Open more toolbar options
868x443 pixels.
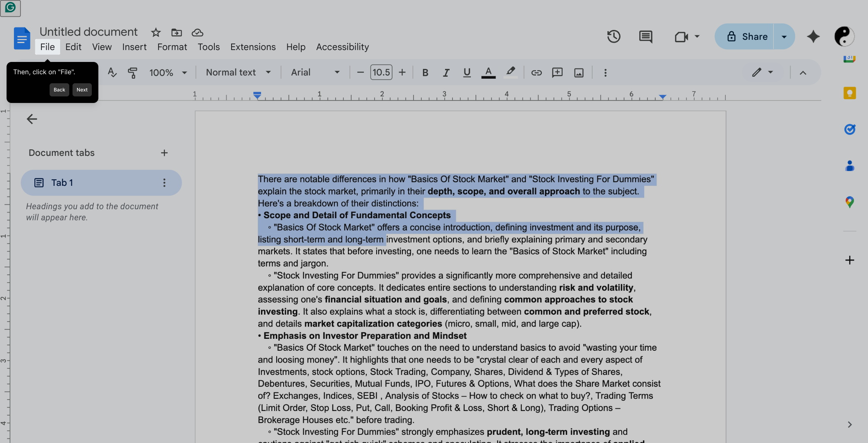coord(605,73)
